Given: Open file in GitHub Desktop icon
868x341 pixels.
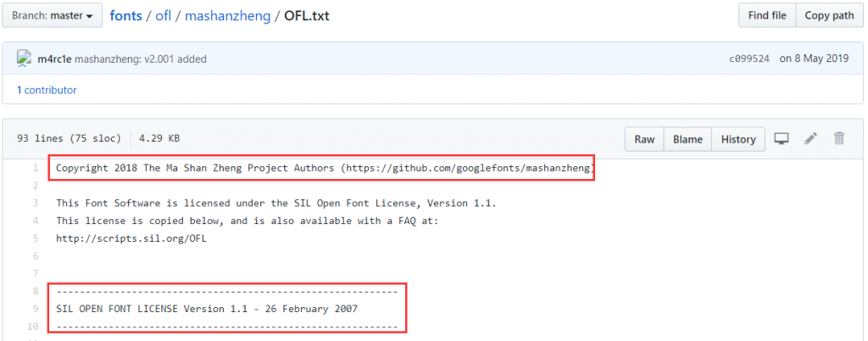Looking at the screenshot, I should (x=782, y=139).
